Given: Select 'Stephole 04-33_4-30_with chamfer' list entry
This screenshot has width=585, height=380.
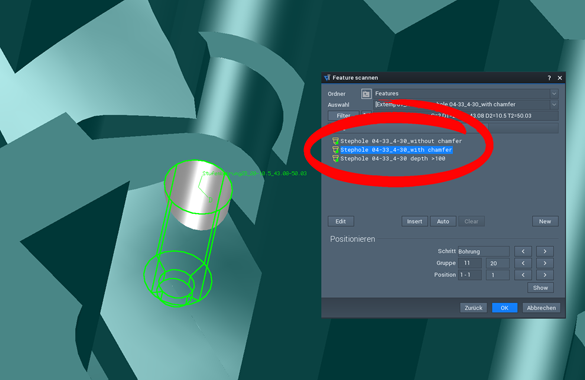Looking at the screenshot, I should coord(396,150).
